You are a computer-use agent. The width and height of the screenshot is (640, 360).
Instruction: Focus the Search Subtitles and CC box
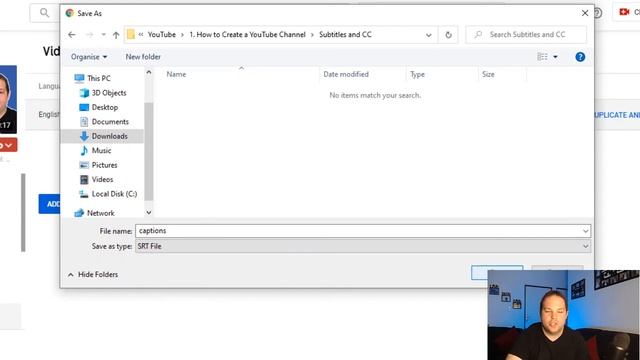click(526, 35)
